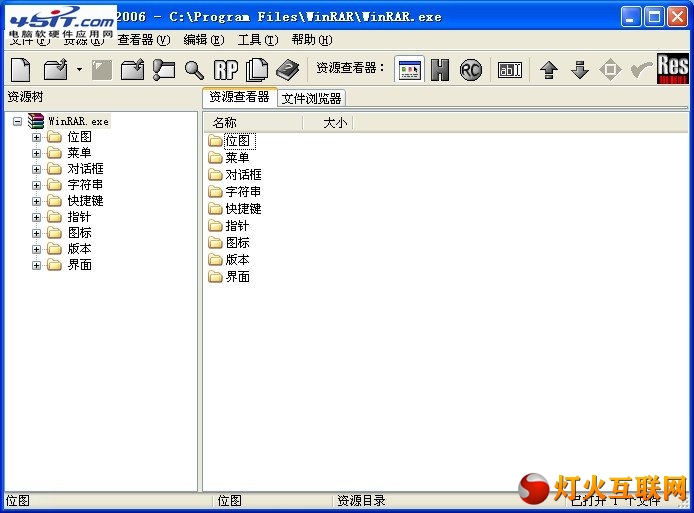The image size is (694, 513).
Task: Expand the 图标 tree node
Action: [x=36, y=233]
